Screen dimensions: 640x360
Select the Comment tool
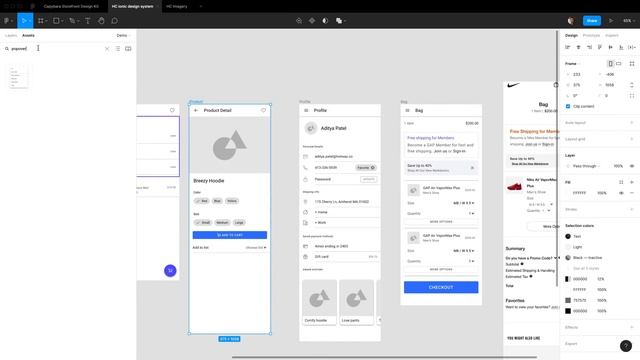[115, 21]
